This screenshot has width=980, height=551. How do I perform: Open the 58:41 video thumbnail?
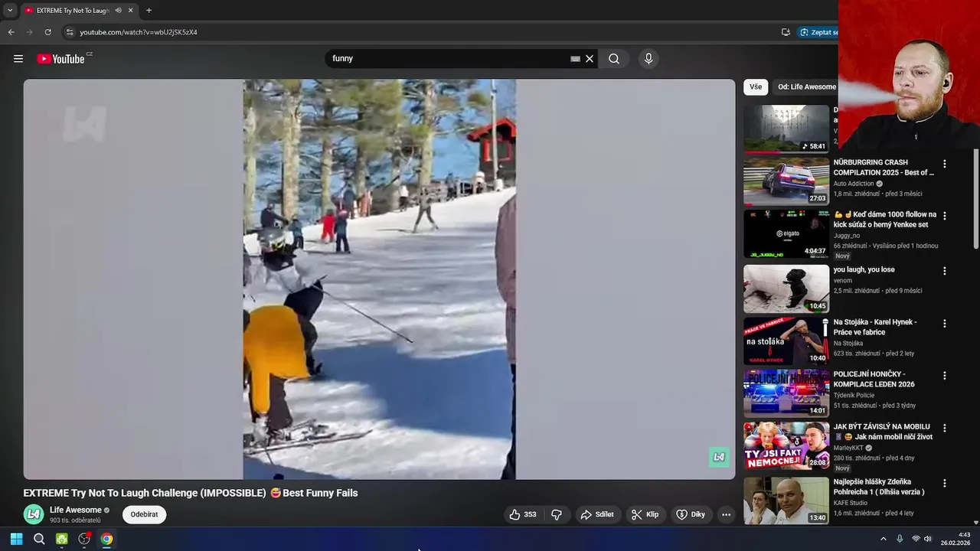[786, 129]
